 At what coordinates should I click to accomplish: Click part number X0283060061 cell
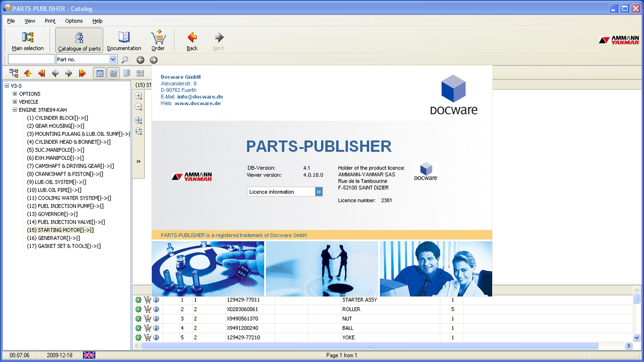[250, 309]
